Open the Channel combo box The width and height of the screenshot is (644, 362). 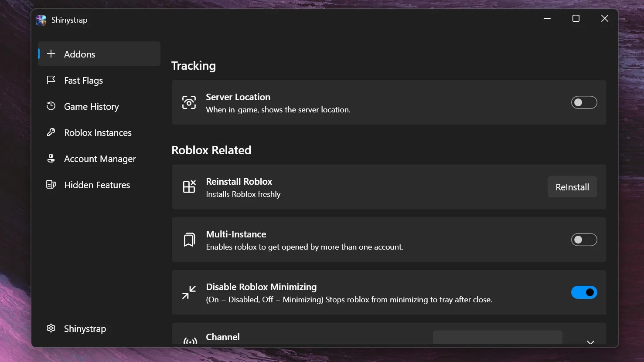(497, 338)
